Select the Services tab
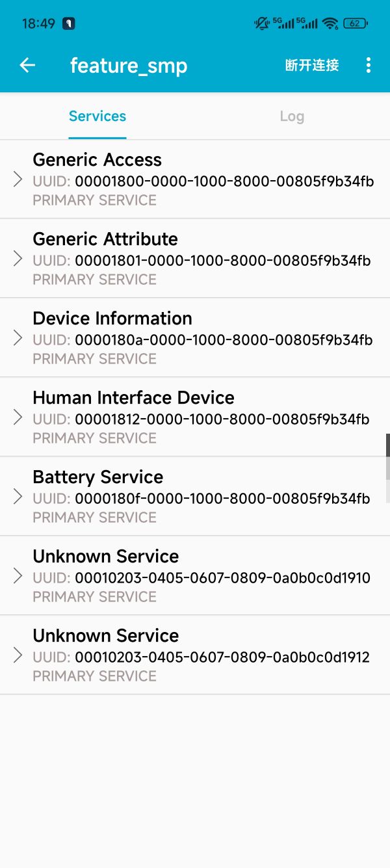 tap(97, 116)
